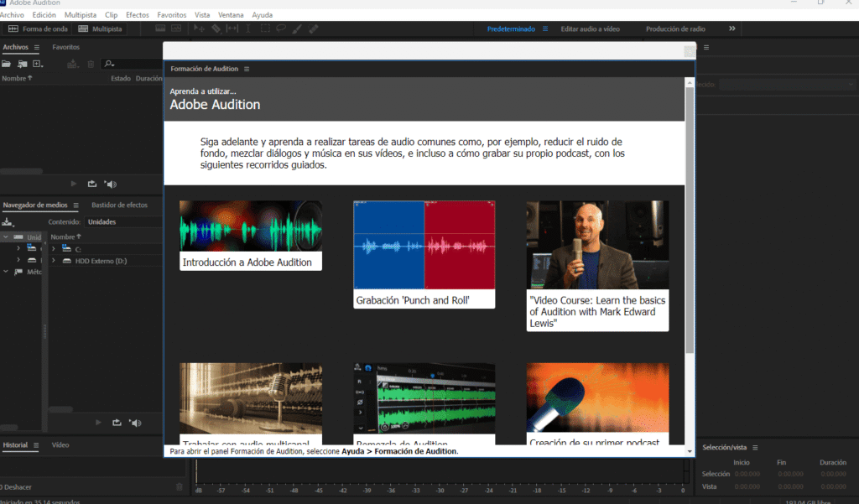Switch to Bastidor de efectos tab
The height and width of the screenshot is (504, 859).
click(x=119, y=205)
